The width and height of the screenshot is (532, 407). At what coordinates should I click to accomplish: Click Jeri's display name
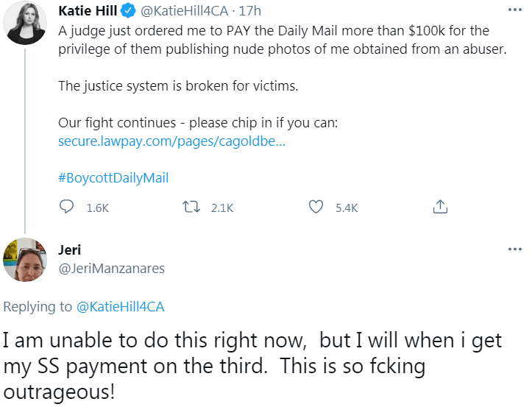(x=70, y=249)
